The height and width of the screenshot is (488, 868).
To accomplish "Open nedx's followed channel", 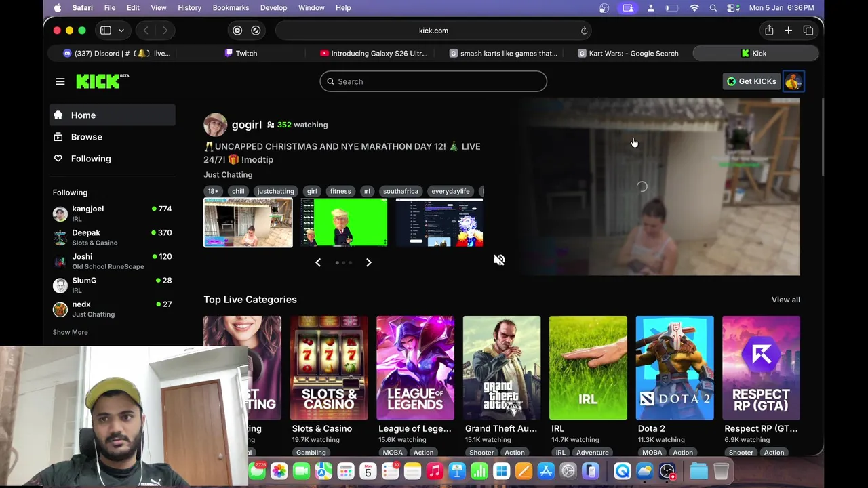I will click(113, 308).
